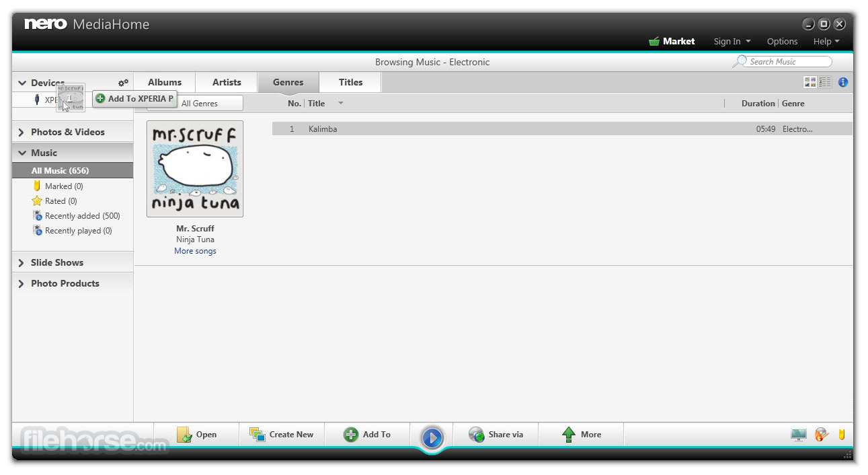Screen dimensions: 868x475
Task: Select All Music (656) in sidebar
Action: [x=73, y=171]
